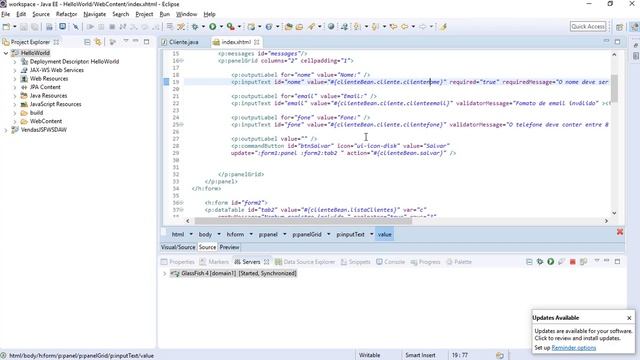
Task: Close the breadcrumb bar red X
Action: pos(620,232)
